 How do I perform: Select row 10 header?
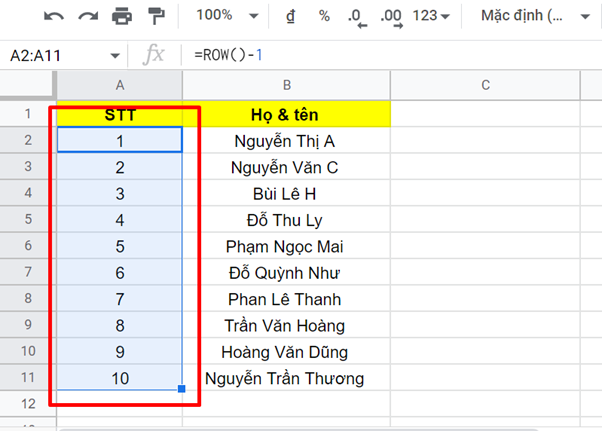coord(28,351)
